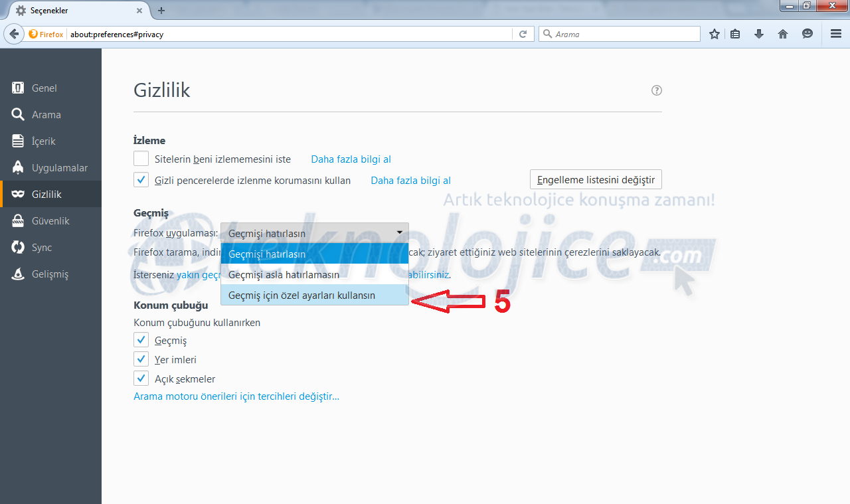Uncheck the Geçmiş location bar option
Screen dimensions: 850x504
coord(141,340)
